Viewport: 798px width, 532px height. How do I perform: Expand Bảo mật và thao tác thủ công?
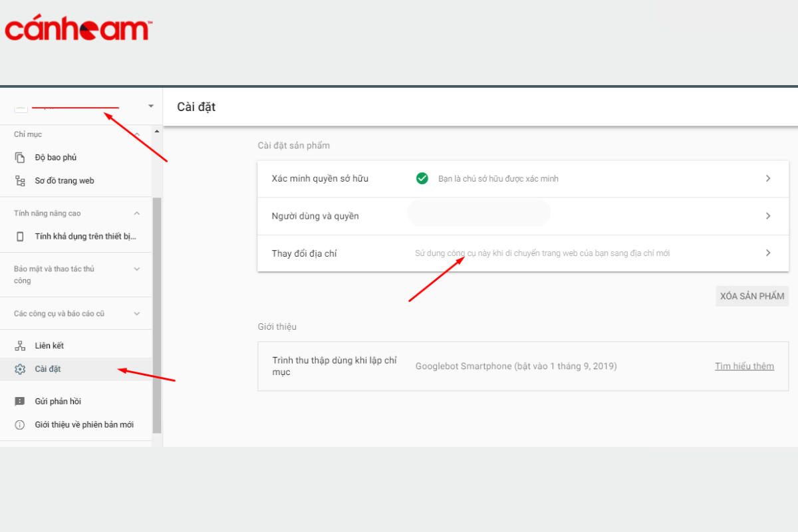[x=137, y=269]
